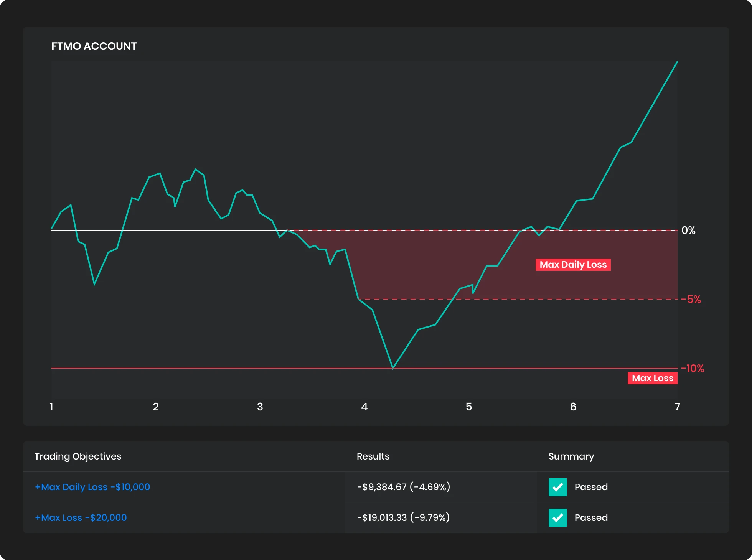Viewport: 752px width, 560px height.
Task: Click the Results column header
Action: coord(373,456)
